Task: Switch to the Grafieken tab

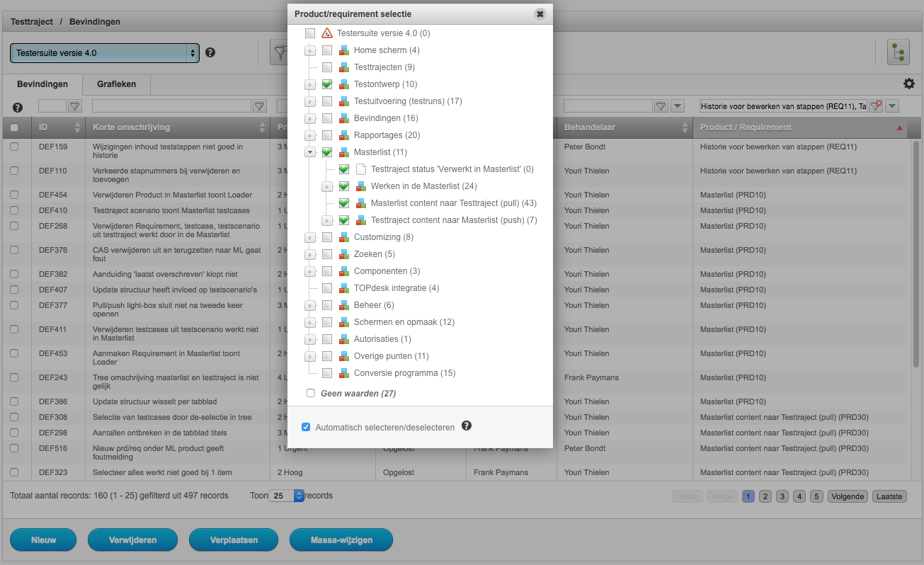Action: (x=117, y=84)
